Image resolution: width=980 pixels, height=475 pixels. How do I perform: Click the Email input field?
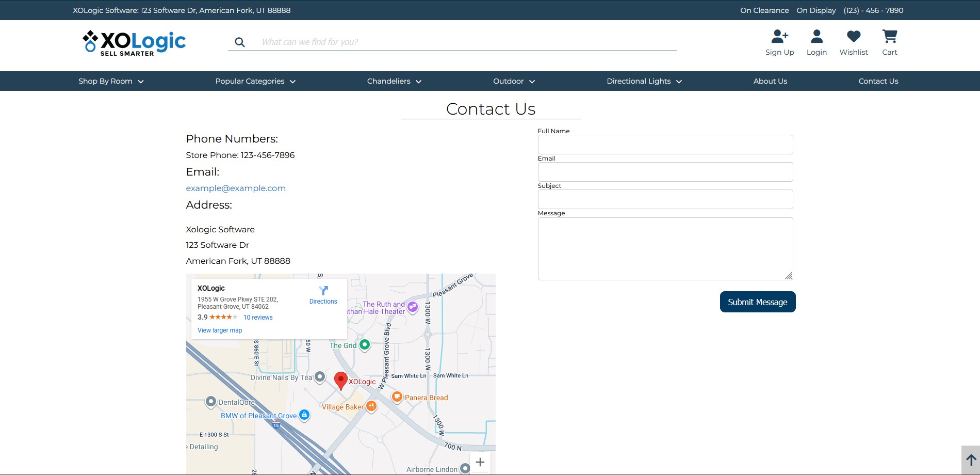665,172
